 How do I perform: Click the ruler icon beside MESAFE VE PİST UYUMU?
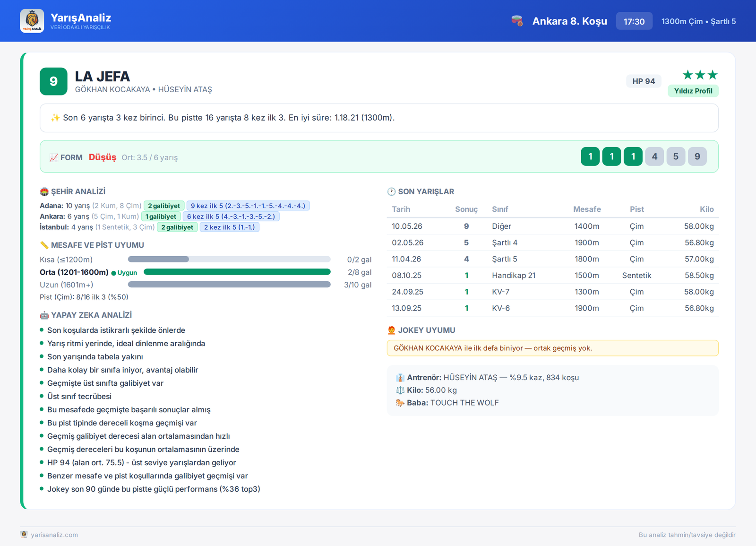44,245
